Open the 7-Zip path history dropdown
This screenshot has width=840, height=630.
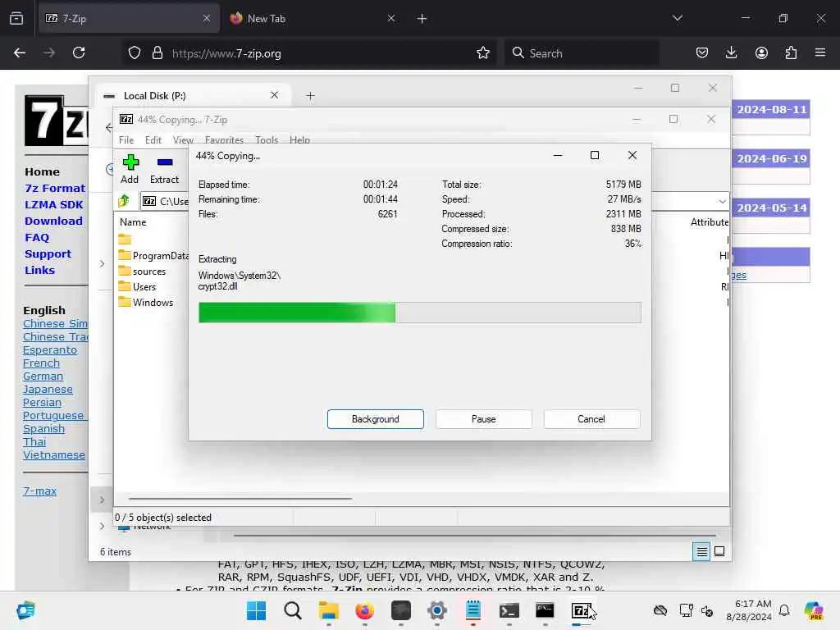click(722, 202)
